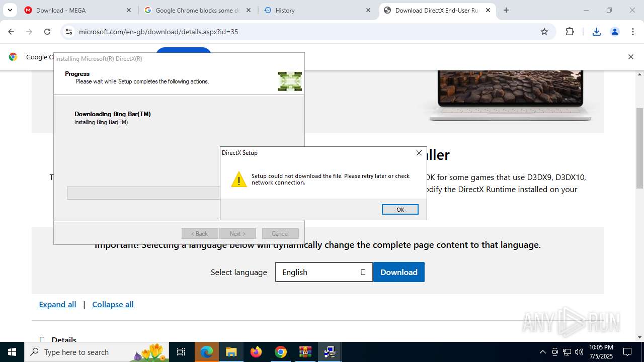Open the Extensions puzzle icon
The image size is (644, 362).
(570, 32)
